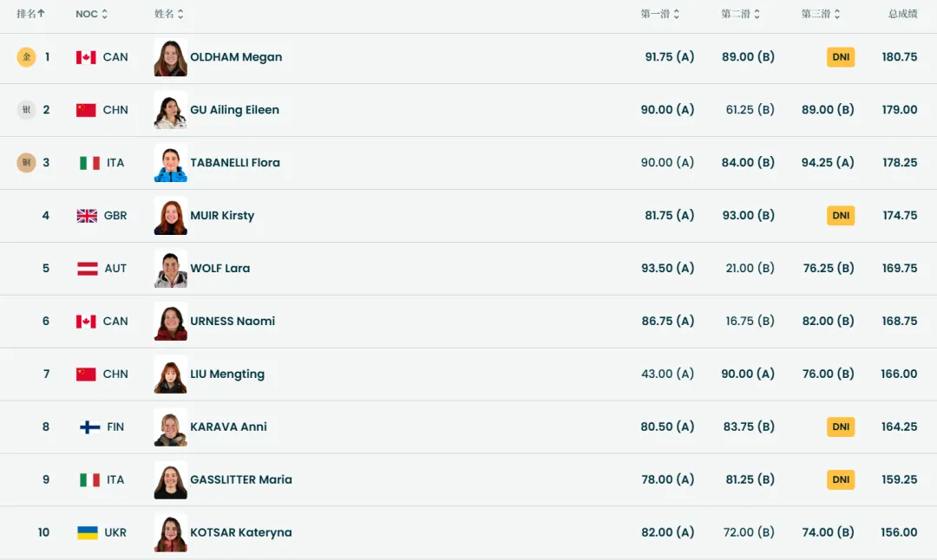
Task: Click the bronze medal icon for rank 3
Action: tap(27, 163)
